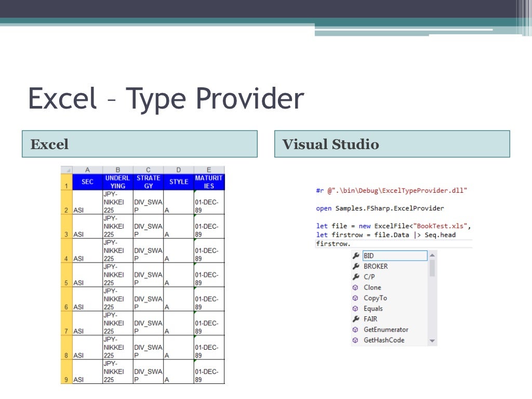Click the style A cell in row 6

(x=179, y=299)
